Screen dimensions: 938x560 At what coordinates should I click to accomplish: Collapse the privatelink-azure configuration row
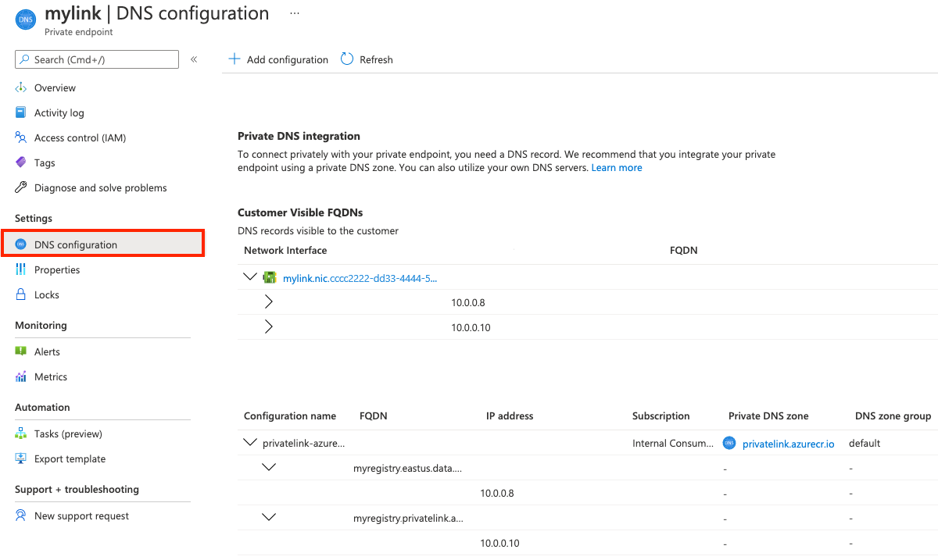click(250, 442)
